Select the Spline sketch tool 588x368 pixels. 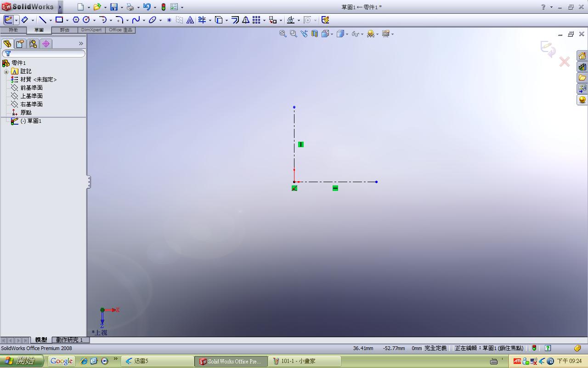click(x=136, y=20)
